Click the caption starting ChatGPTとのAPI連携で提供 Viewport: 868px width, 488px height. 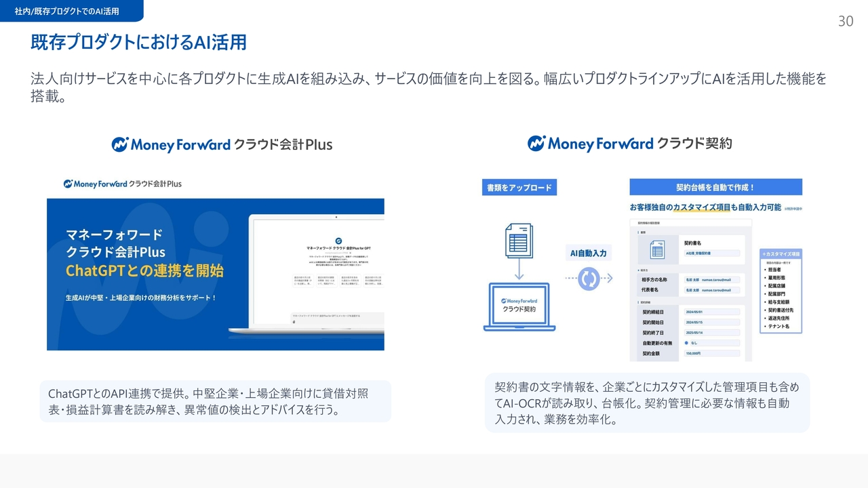[x=216, y=401]
